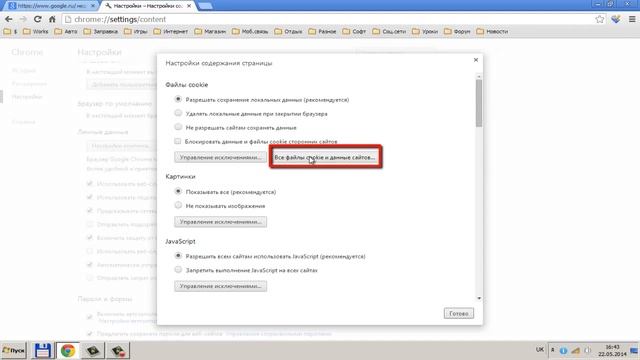Select Показывать все images radio
Viewport: 640px width, 360px height.
pyautogui.click(x=178, y=191)
